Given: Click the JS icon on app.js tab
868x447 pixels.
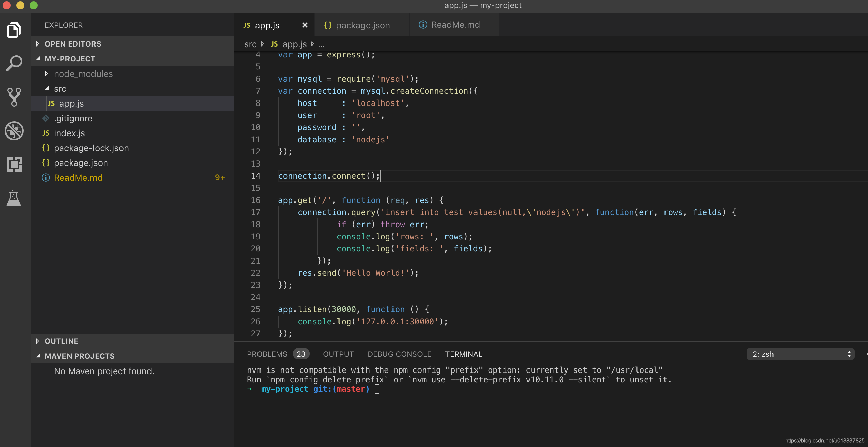Looking at the screenshot, I should point(247,25).
